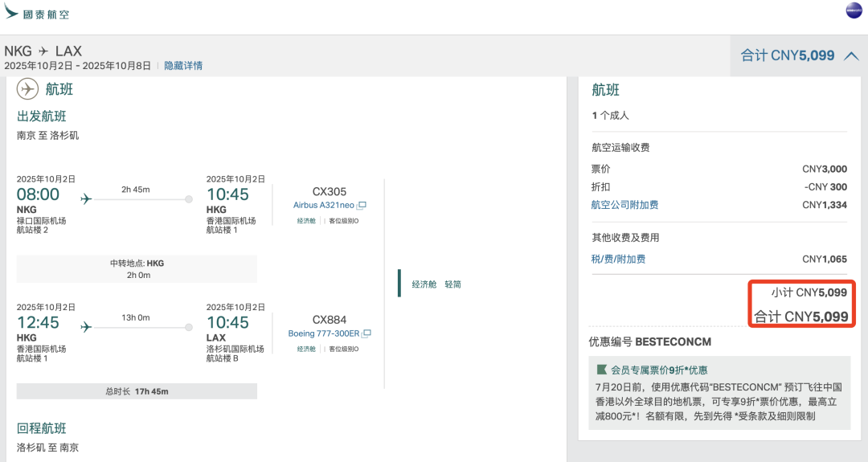Click the 小计 CNY5,099 subtotal
Image resolution: width=868 pixels, height=462 pixels.
pyautogui.click(x=809, y=292)
